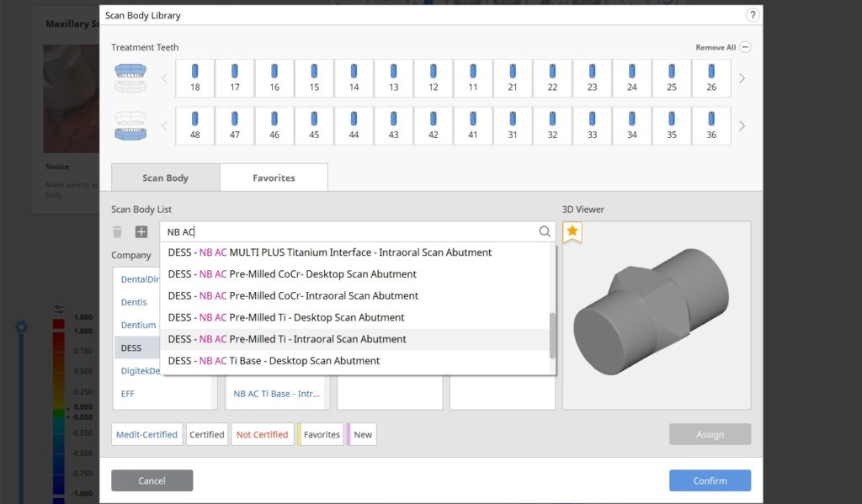Click the trash delete icon

click(117, 232)
